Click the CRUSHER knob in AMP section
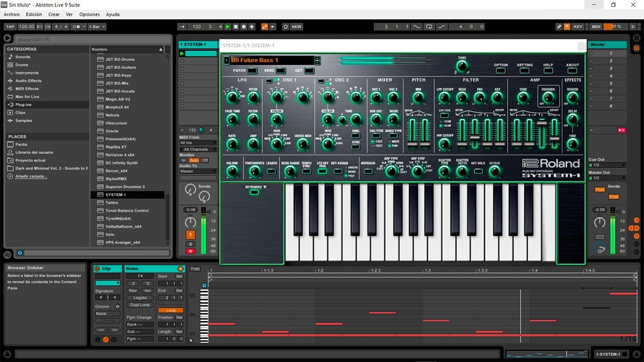644x362 pixels. (x=548, y=98)
